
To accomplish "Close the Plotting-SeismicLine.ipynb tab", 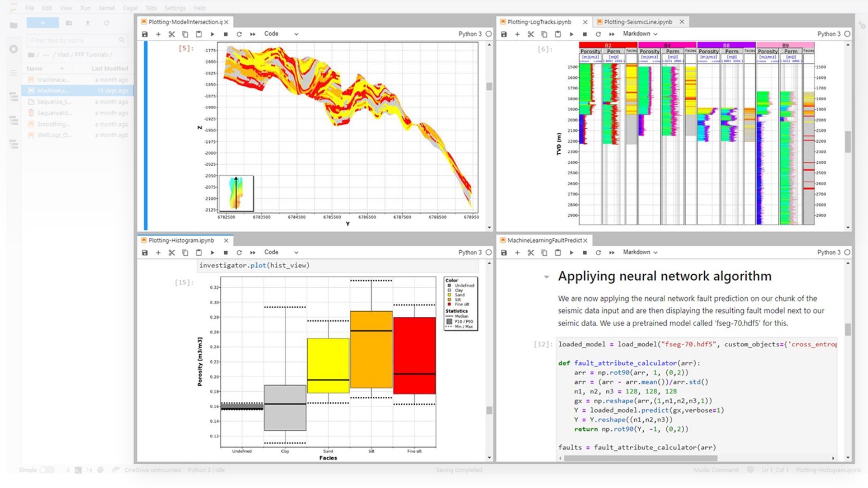I will 682,22.
